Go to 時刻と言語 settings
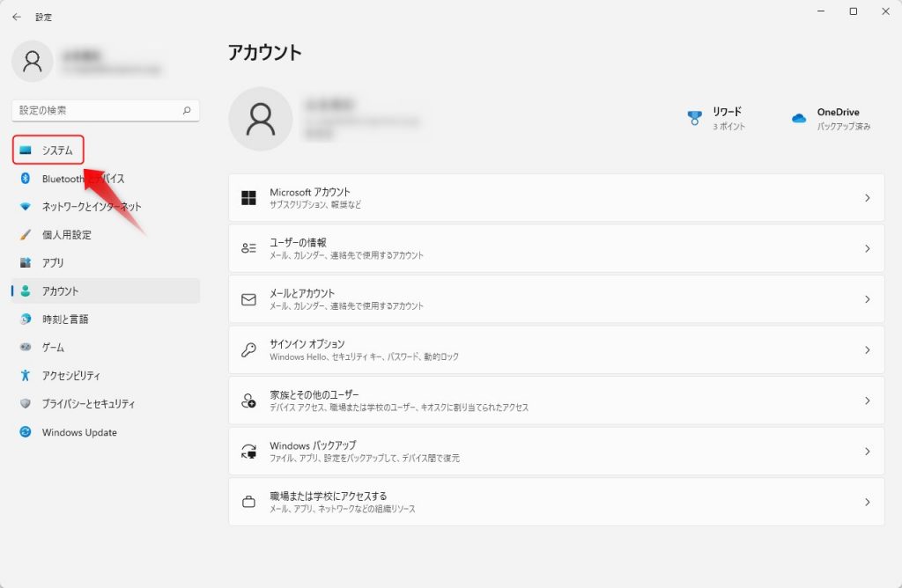Image resolution: width=902 pixels, height=588 pixels. tap(106, 319)
